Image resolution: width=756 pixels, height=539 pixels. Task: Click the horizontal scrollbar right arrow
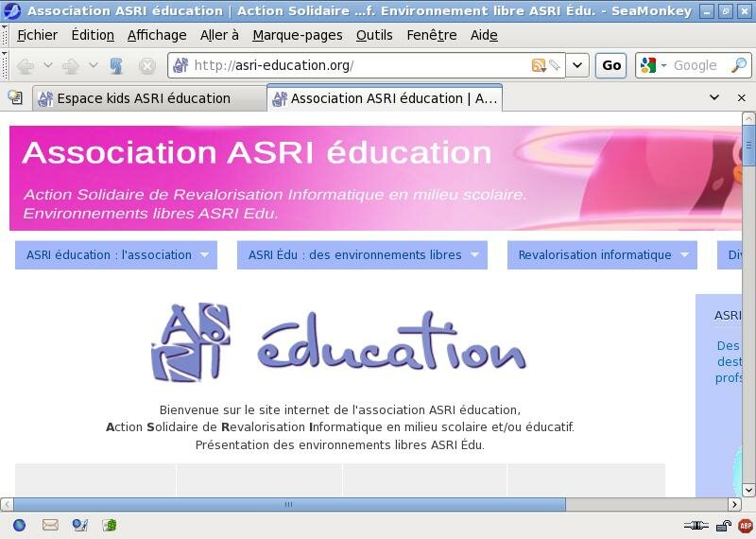(734, 504)
